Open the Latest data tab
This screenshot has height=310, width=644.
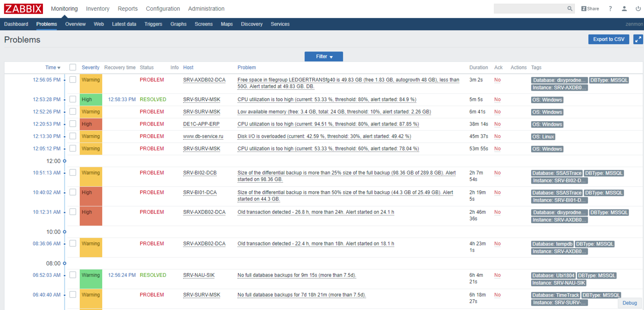(124, 24)
